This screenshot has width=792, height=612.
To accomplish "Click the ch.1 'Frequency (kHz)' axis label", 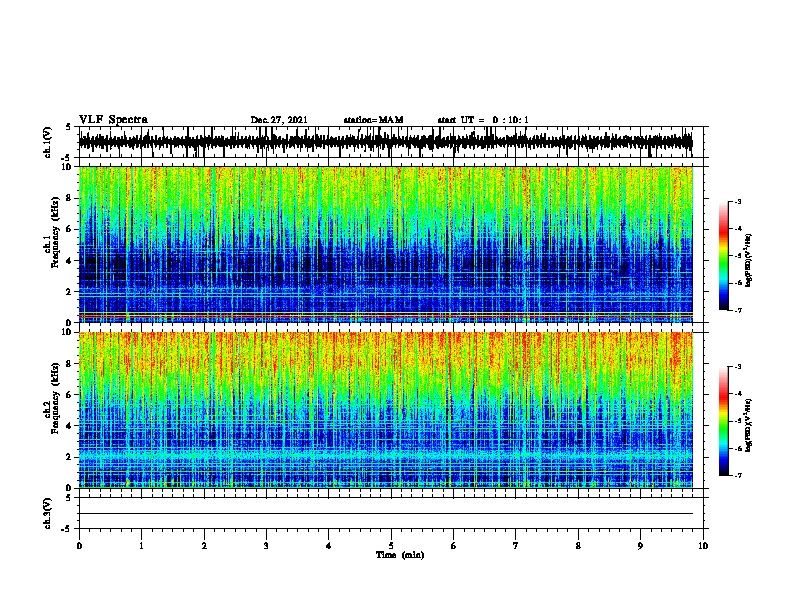I will coord(55,233).
